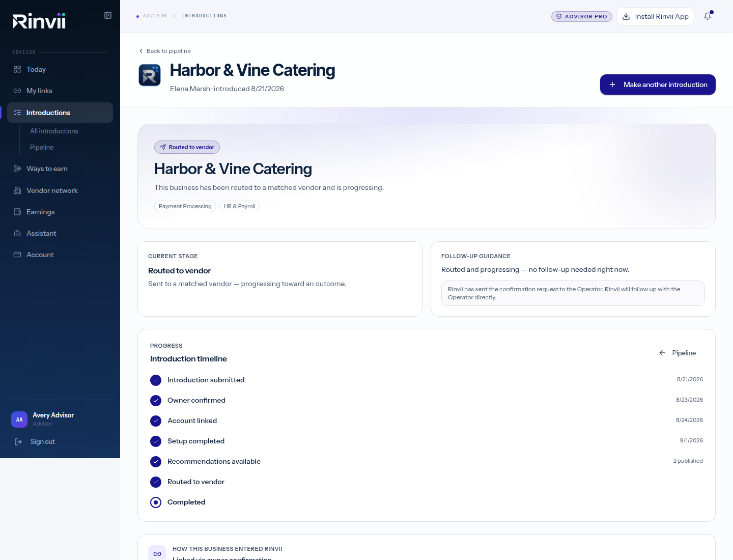Click the plus icon on introduction button

click(612, 85)
